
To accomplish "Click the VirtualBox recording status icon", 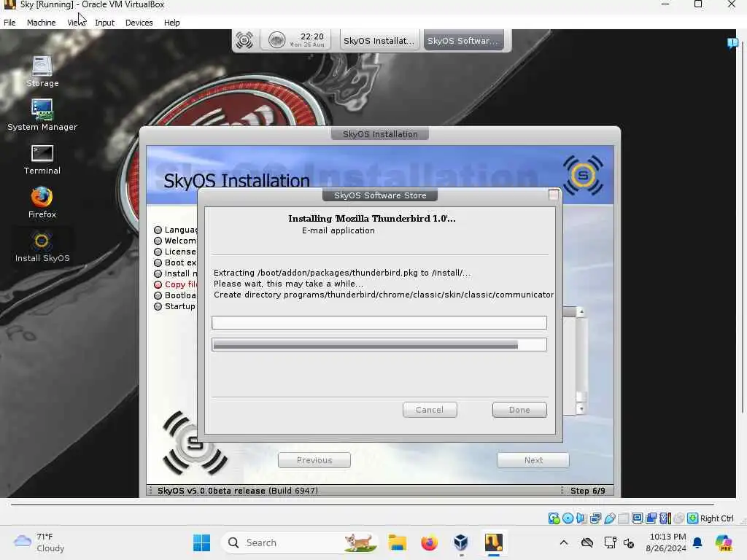I will click(x=651, y=518).
